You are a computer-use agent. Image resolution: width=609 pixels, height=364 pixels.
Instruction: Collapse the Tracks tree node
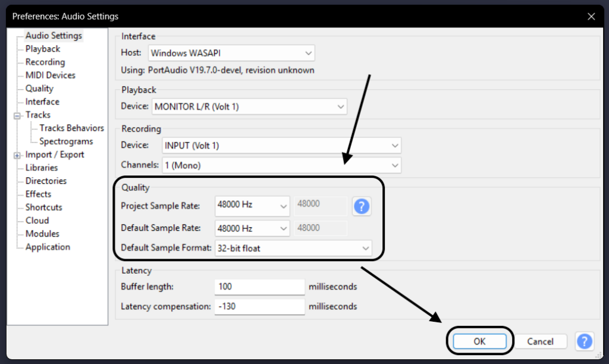click(x=17, y=115)
